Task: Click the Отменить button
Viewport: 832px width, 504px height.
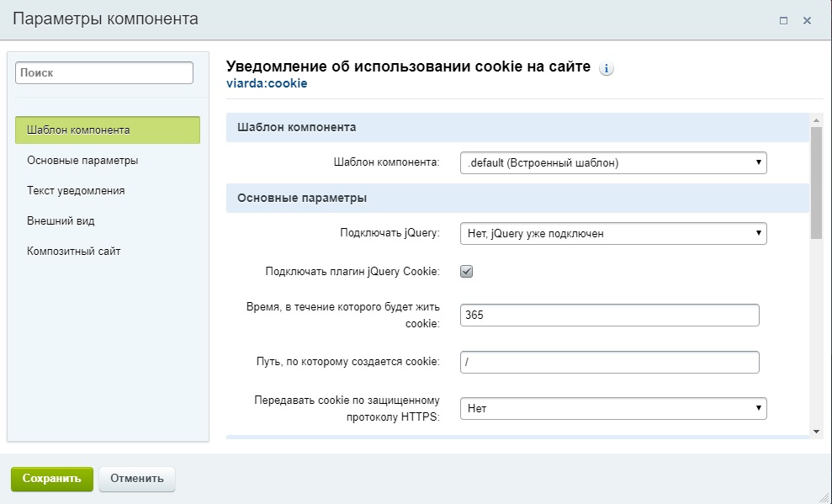Action: click(136, 478)
